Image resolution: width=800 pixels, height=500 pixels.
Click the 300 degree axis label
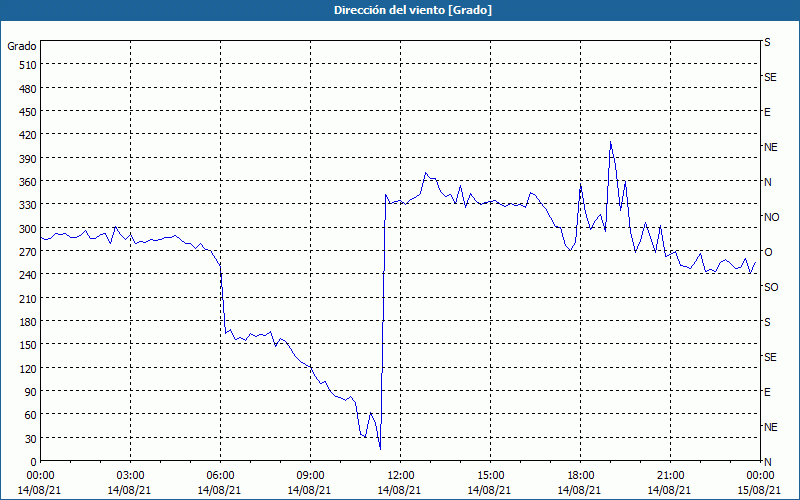click(29, 229)
